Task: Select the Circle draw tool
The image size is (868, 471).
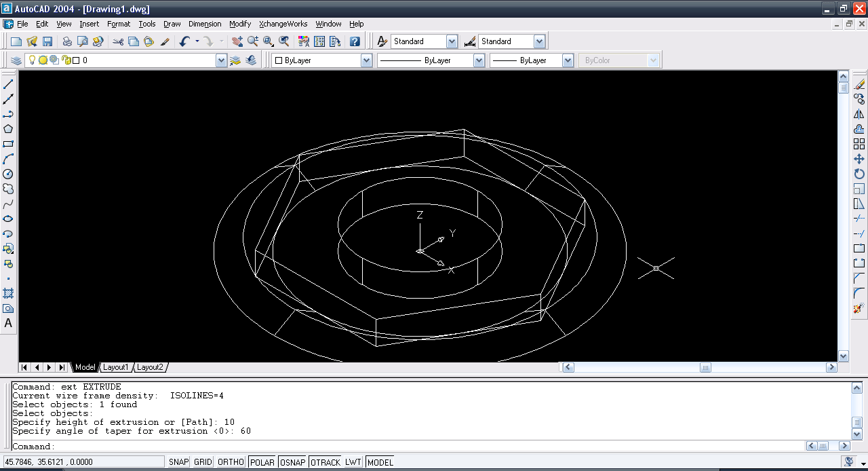Action: (x=8, y=174)
